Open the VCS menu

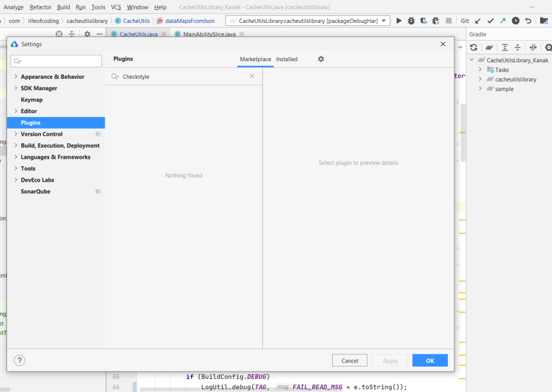(116, 7)
